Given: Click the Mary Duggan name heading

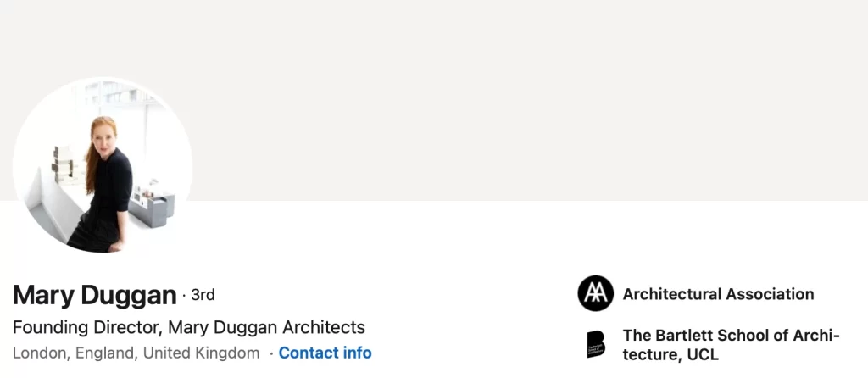Looking at the screenshot, I should 95,295.
